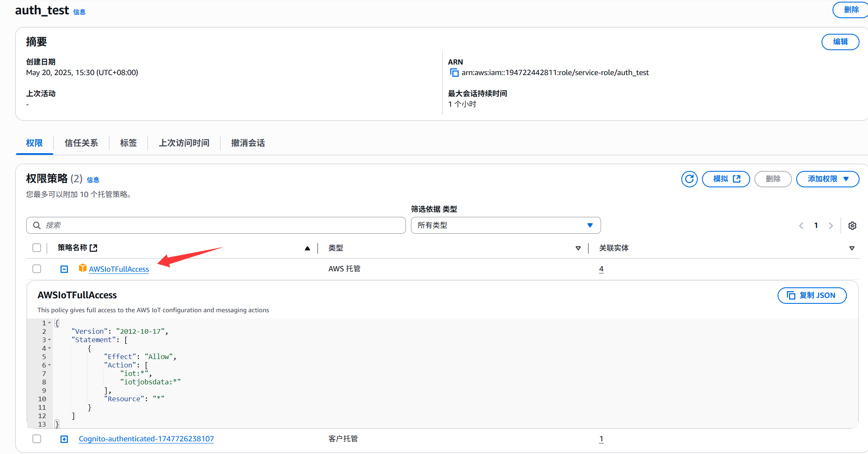Click the external link icon beside 策略名称
Viewport: 868px width, 454px height.
pos(94,248)
